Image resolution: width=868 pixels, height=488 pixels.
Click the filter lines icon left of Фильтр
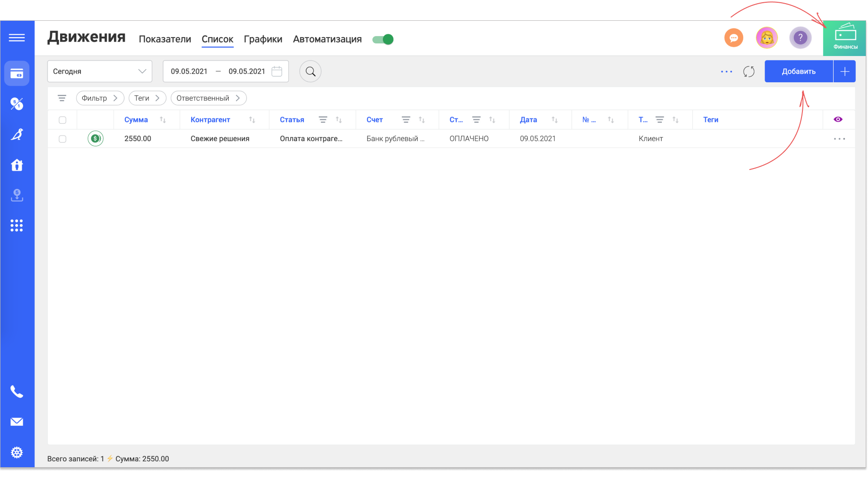tap(62, 98)
